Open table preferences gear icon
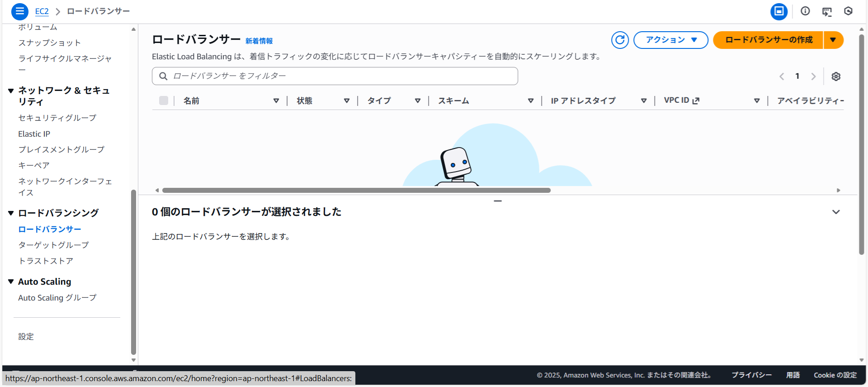The image size is (868, 387). click(836, 76)
